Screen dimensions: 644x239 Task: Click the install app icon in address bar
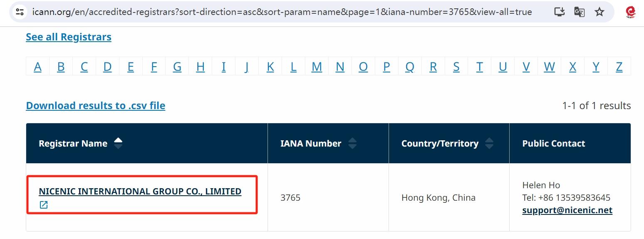pos(560,12)
